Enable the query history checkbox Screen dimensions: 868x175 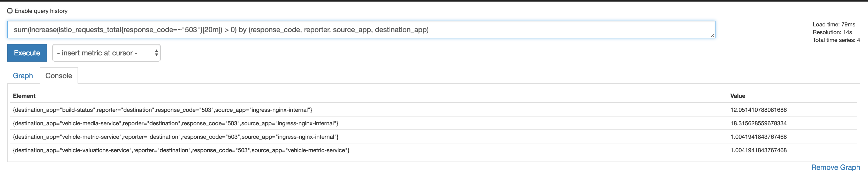[x=10, y=11]
